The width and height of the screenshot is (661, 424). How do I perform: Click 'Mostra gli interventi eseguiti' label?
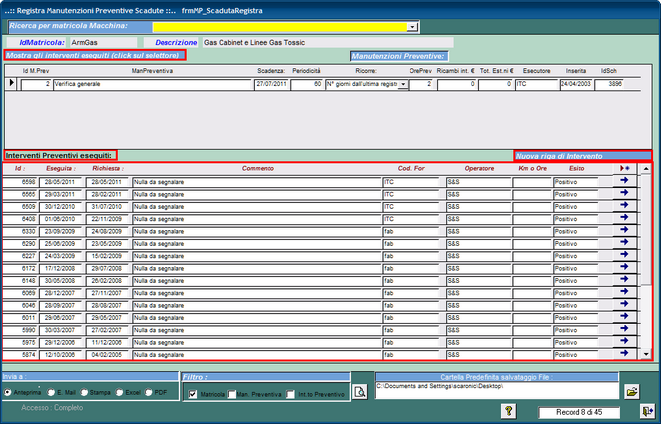click(95, 55)
